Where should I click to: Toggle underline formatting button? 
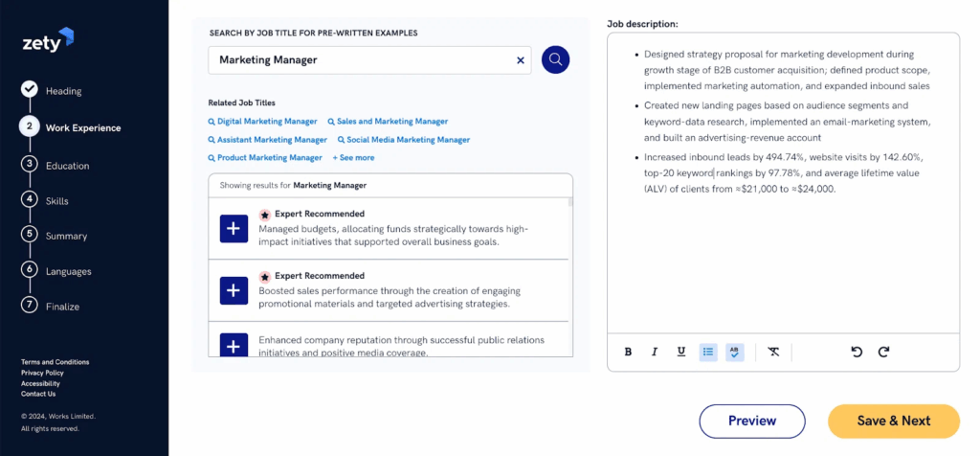pyautogui.click(x=681, y=352)
